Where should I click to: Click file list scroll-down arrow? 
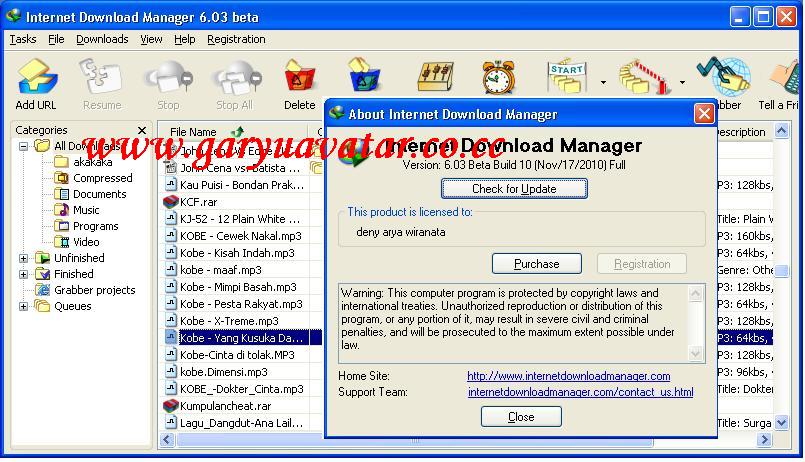pyautogui.click(x=781, y=423)
